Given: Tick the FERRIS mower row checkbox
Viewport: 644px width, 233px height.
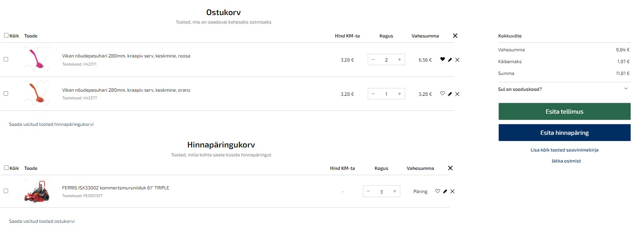Looking at the screenshot, I should 6,191.
